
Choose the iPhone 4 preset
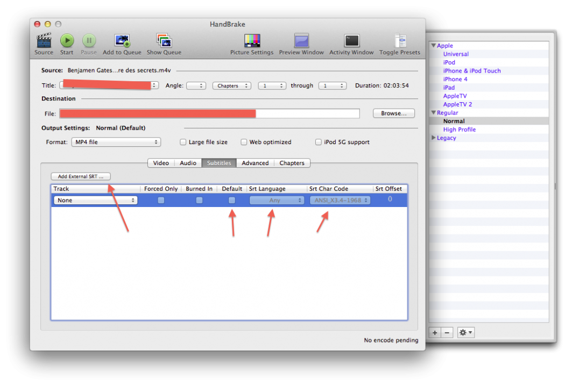[x=455, y=79]
